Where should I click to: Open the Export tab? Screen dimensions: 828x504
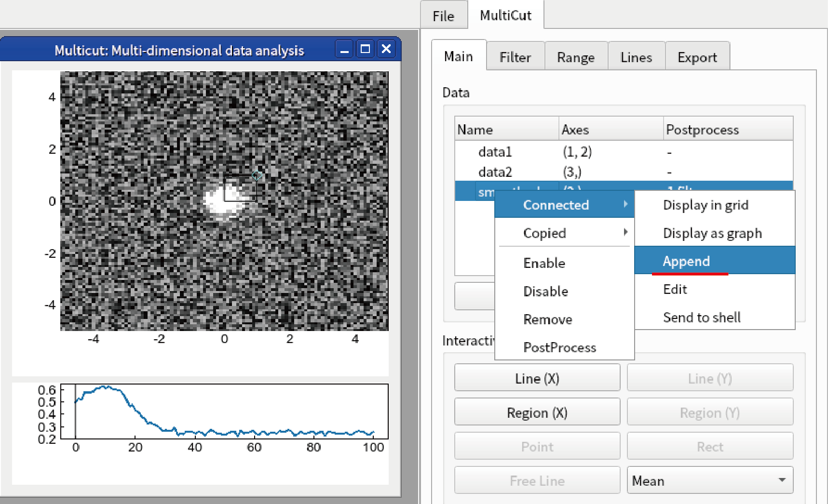click(697, 57)
